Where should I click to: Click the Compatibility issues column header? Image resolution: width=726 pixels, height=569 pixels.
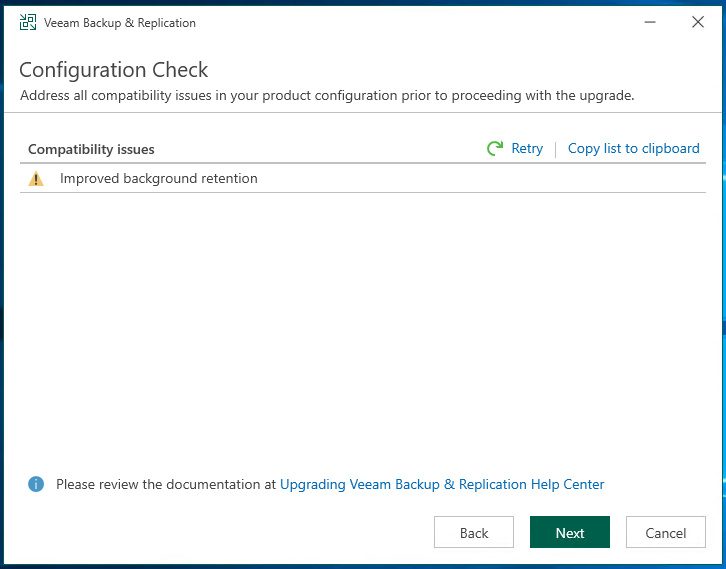click(91, 150)
